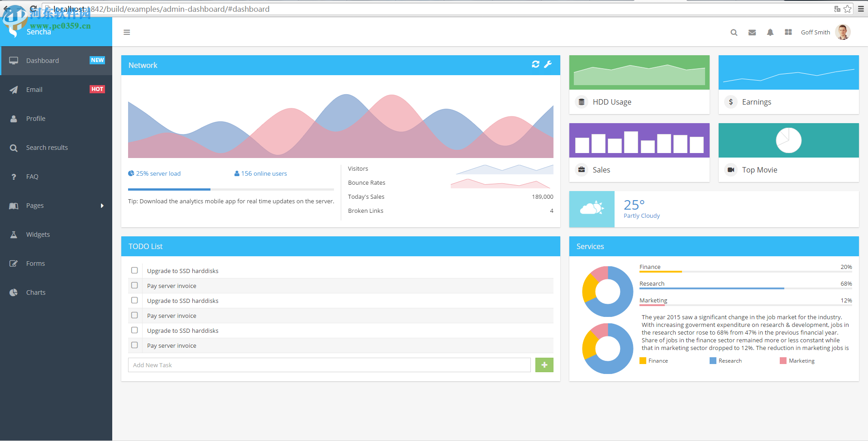Screen dimensions: 868x441
Task: Check the 'Upgrade to SSD harddisks' first todo item
Action: click(x=134, y=270)
